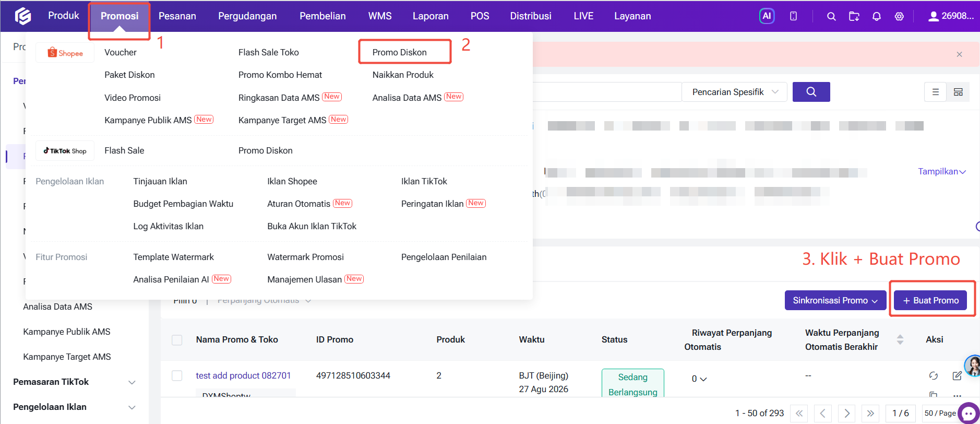Screen dimensions: 980x424
Task: Switch to list view icon
Action: tap(936, 92)
